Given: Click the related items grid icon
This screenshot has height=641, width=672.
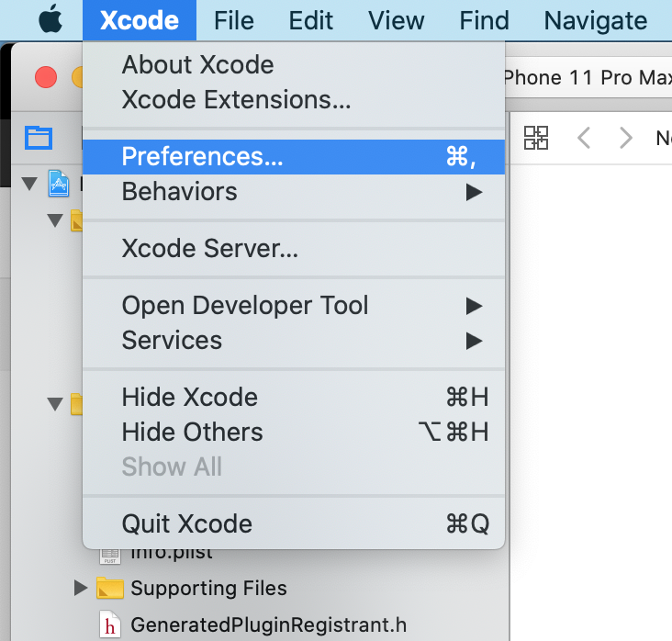Looking at the screenshot, I should pyautogui.click(x=536, y=138).
